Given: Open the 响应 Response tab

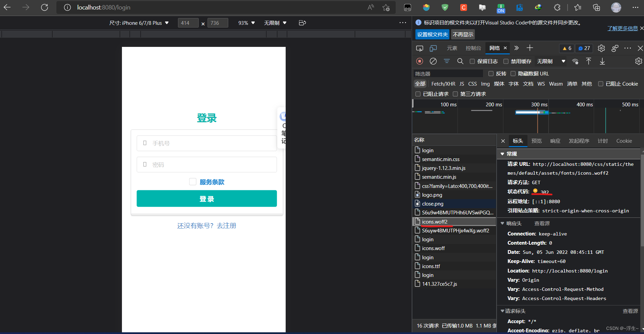Looking at the screenshot, I should (x=555, y=141).
